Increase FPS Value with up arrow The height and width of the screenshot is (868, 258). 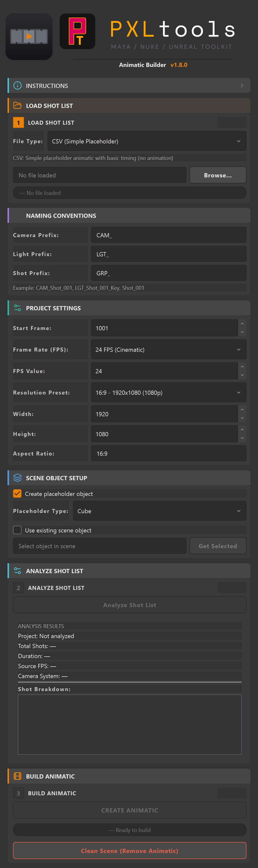point(242,367)
